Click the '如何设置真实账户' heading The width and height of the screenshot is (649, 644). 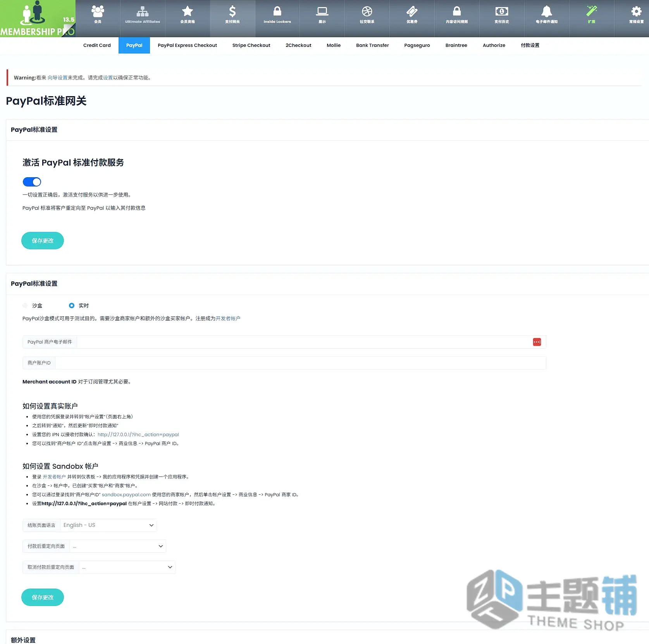click(50, 406)
